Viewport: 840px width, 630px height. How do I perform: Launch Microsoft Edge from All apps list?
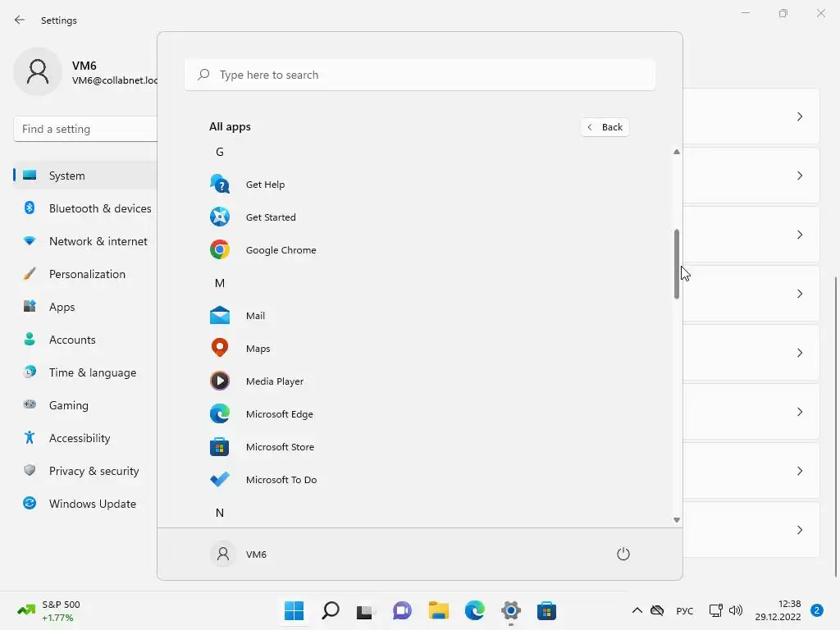pyautogui.click(x=220, y=414)
